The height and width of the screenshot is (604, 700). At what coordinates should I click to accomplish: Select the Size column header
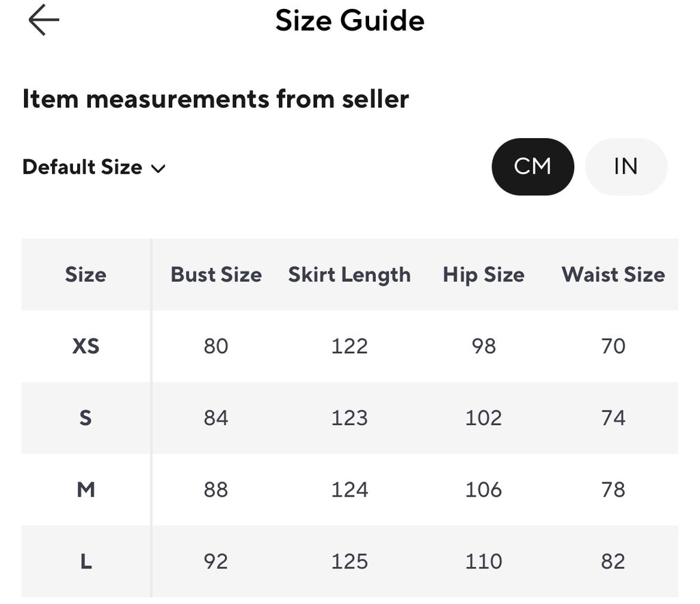pos(85,275)
